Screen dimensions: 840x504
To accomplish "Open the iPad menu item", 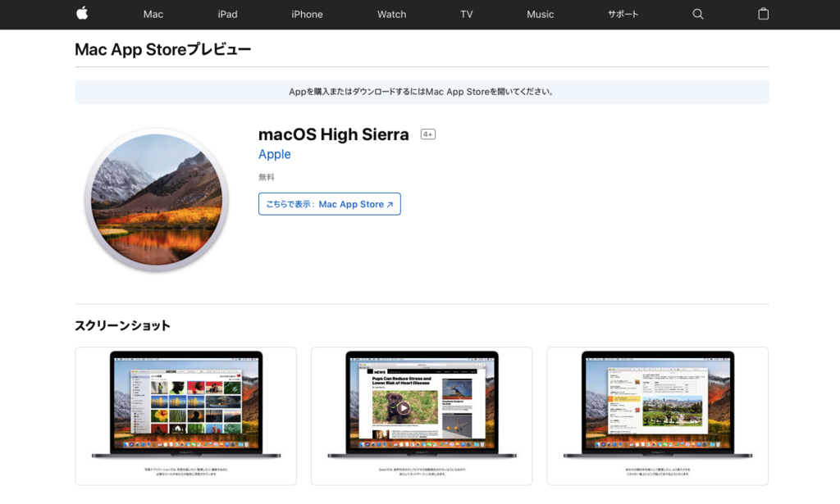I will click(228, 15).
